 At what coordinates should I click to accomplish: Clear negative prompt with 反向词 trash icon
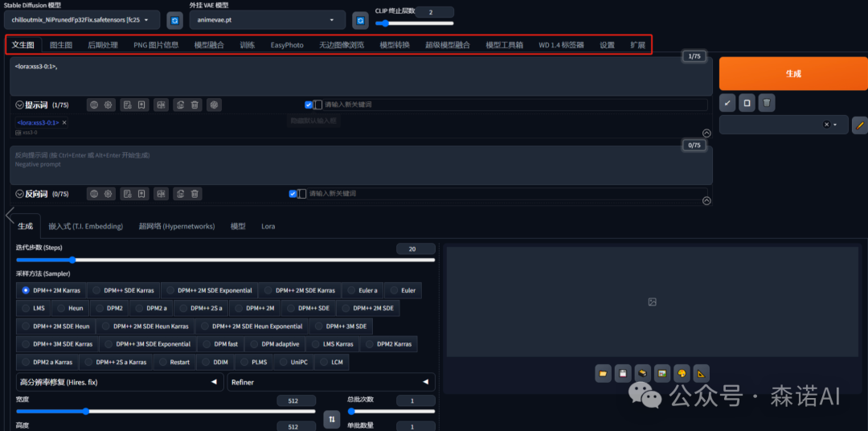click(194, 194)
